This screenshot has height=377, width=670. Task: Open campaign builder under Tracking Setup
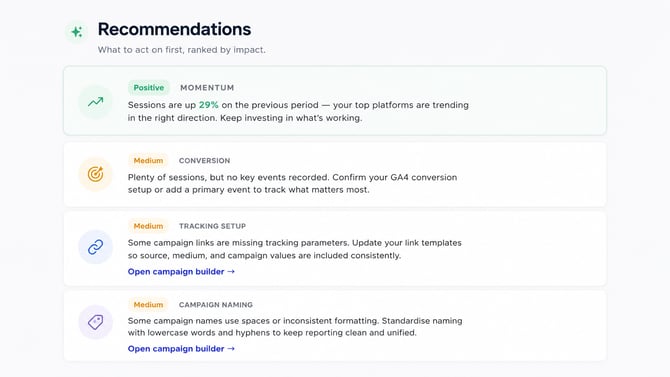pyautogui.click(x=181, y=271)
